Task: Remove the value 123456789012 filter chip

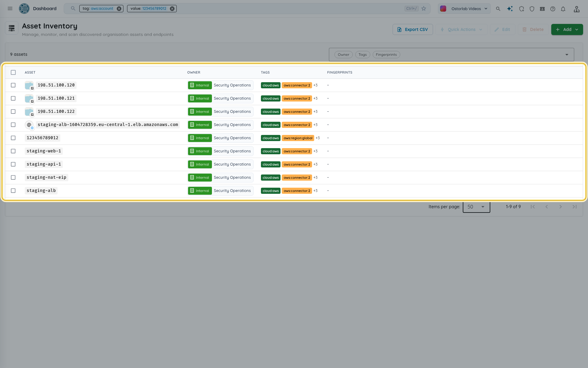Action: click(x=172, y=9)
